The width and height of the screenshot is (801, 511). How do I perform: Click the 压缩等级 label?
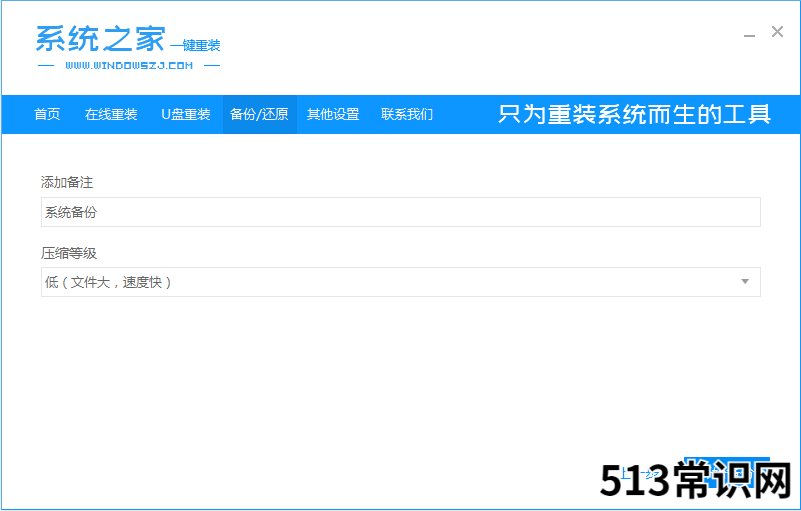pos(69,253)
